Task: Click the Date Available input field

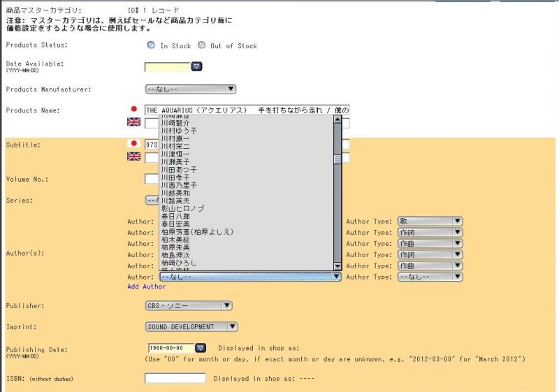Action: click(168, 66)
